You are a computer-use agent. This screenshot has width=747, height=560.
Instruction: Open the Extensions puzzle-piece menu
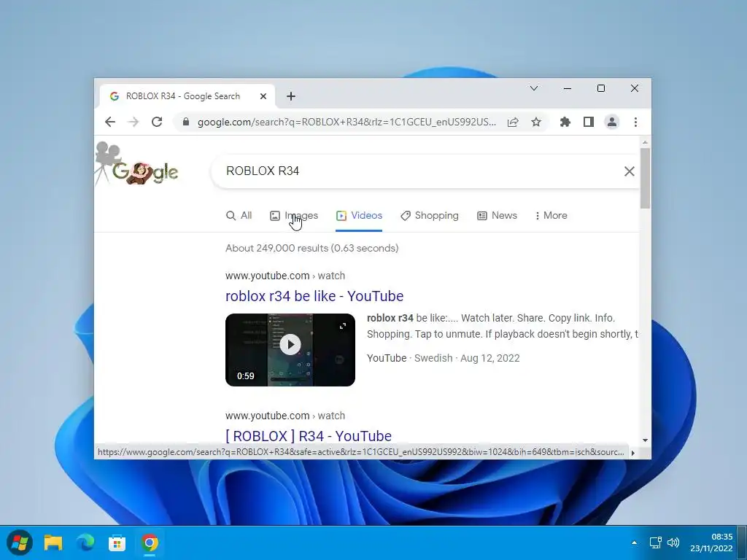tap(565, 122)
